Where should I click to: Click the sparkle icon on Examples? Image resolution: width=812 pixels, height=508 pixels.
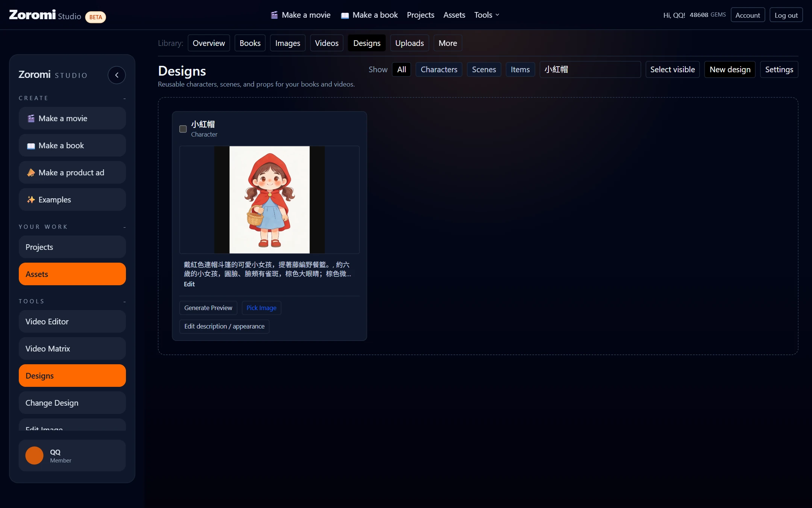click(x=31, y=200)
